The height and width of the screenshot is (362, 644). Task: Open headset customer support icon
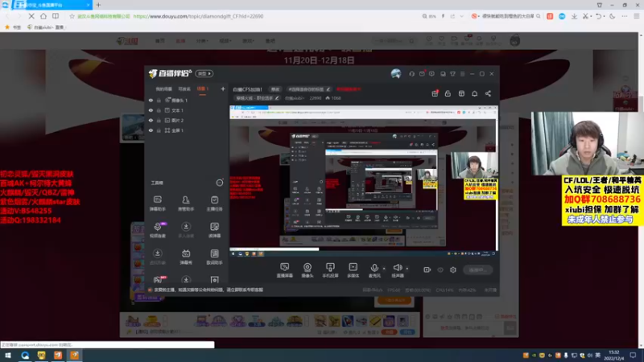[411, 74]
